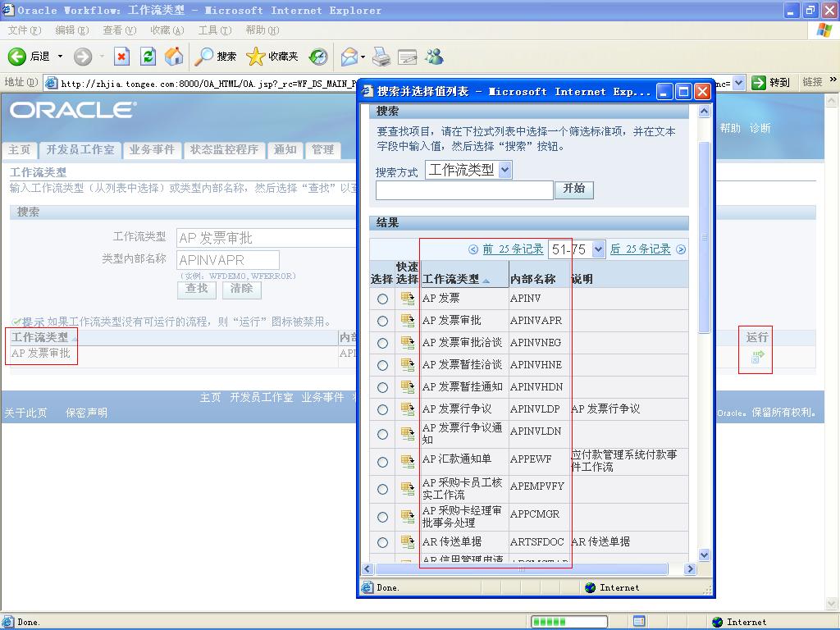
Task: Switch to the 状态监控程序 tab
Action: (224, 150)
